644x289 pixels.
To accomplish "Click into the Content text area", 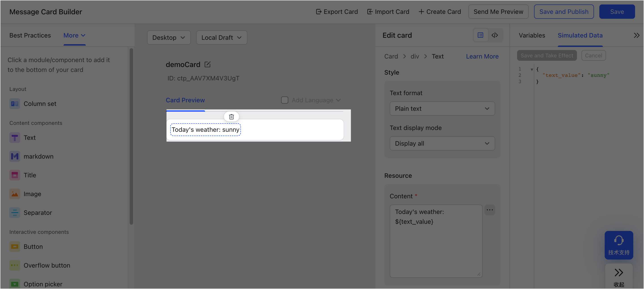I will pyautogui.click(x=436, y=241).
